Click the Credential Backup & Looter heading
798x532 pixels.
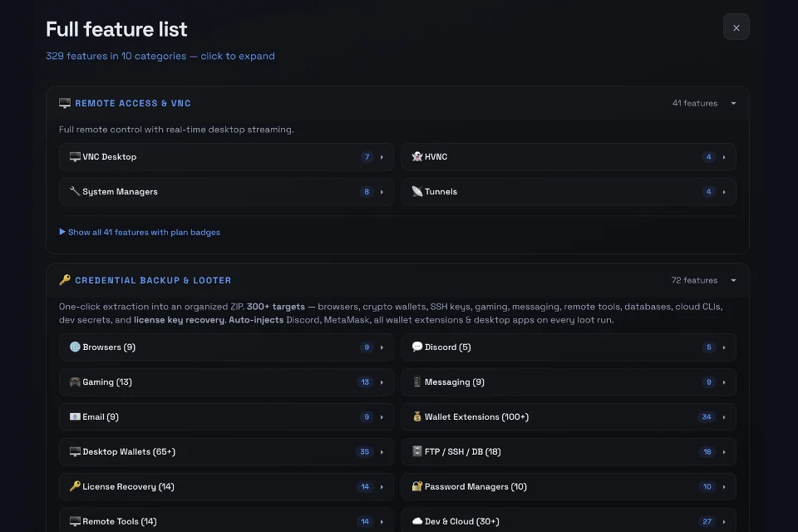point(153,280)
